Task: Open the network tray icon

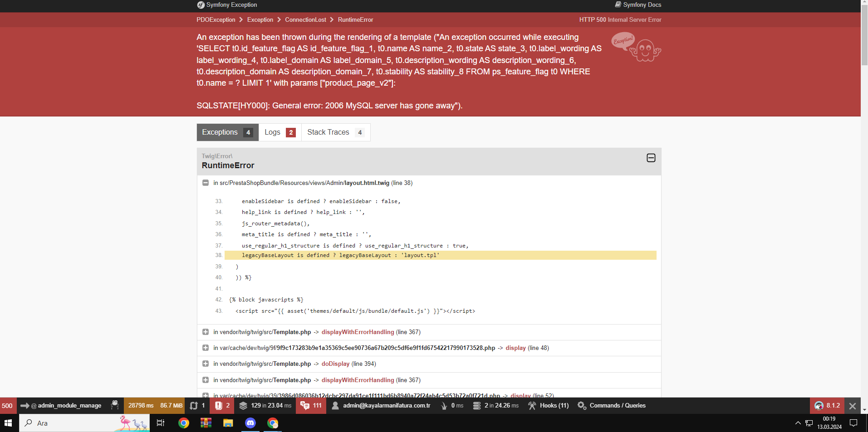Action: pyautogui.click(x=809, y=423)
